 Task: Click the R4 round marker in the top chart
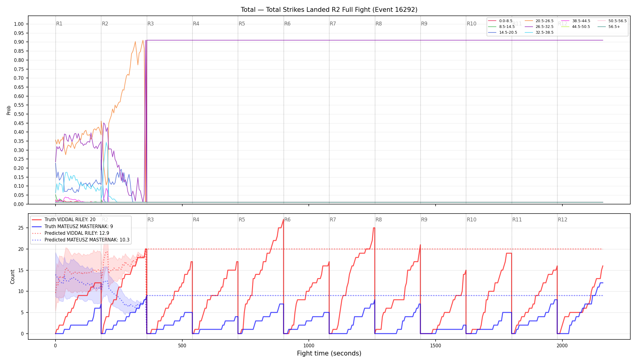coord(196,24)
